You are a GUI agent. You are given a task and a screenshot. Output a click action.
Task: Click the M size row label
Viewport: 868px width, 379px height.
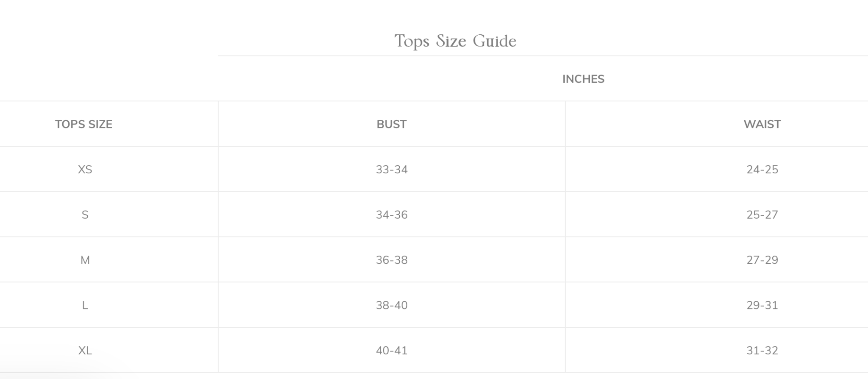[x=85, y=260]
